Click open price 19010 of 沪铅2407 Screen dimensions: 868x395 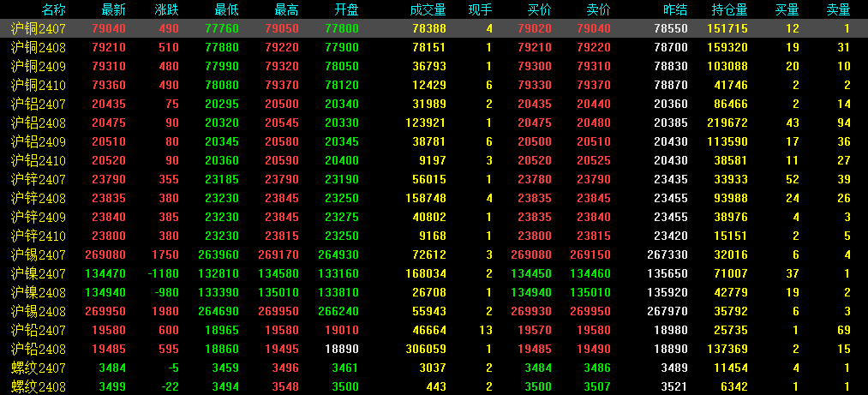click(342, 330)
